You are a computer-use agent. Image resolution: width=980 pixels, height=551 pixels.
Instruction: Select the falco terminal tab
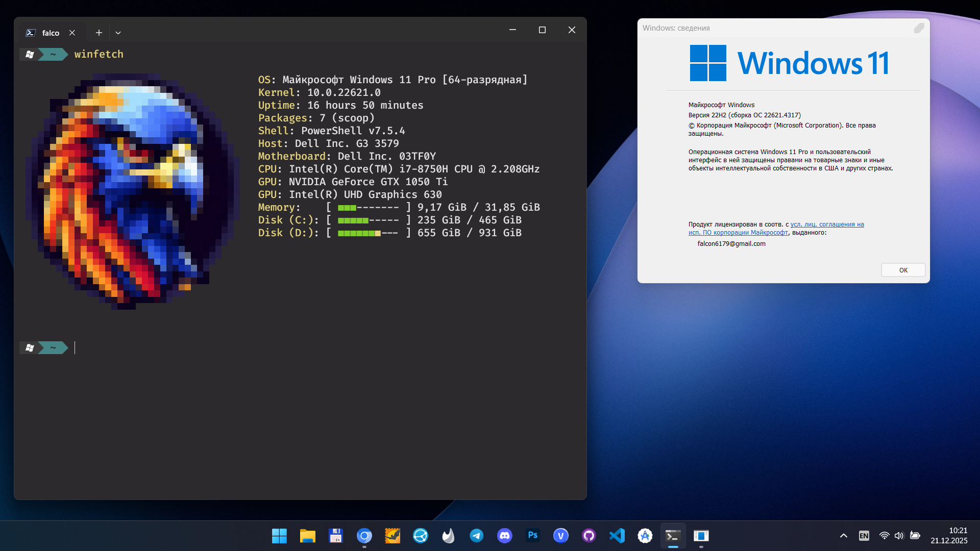[x=50, y=33]
